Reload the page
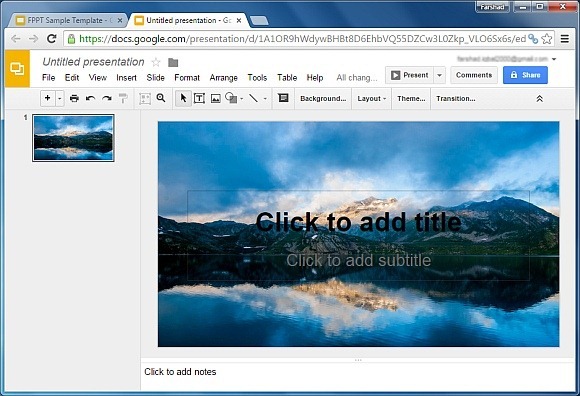The height and width of the screenshot is (396, 580). coord(51,39)
